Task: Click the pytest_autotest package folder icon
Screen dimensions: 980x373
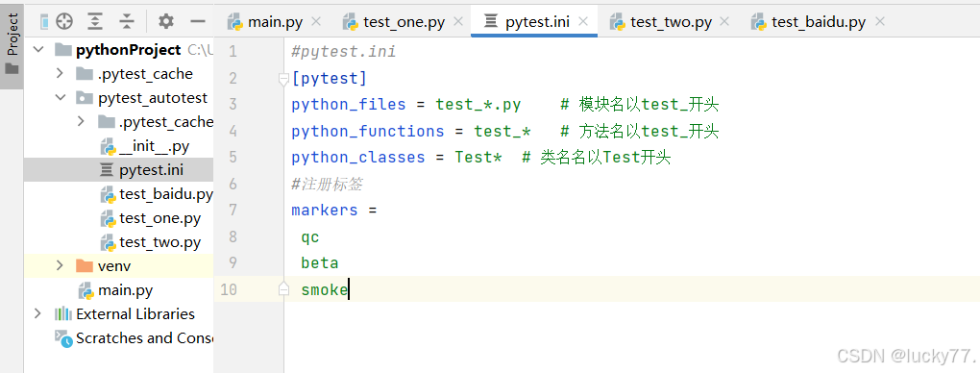Action: [85, 98]
